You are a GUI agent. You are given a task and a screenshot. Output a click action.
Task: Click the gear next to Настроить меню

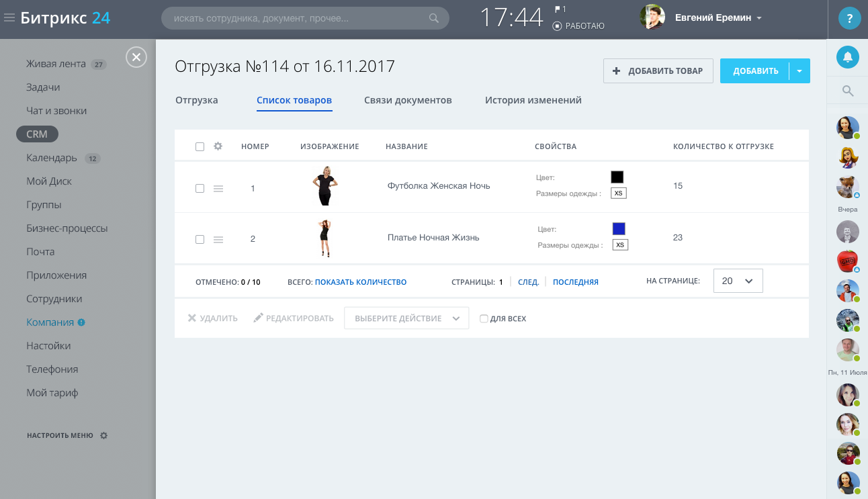click(103, 435)
